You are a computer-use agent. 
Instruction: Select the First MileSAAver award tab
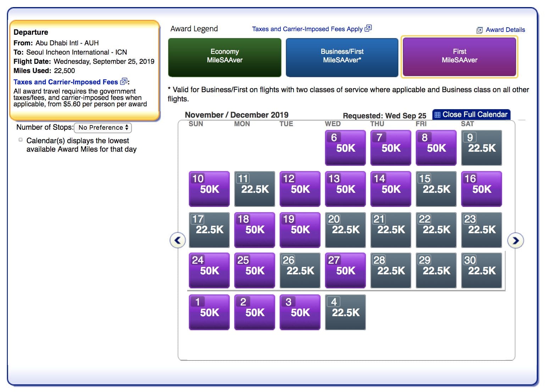(459, 57)
